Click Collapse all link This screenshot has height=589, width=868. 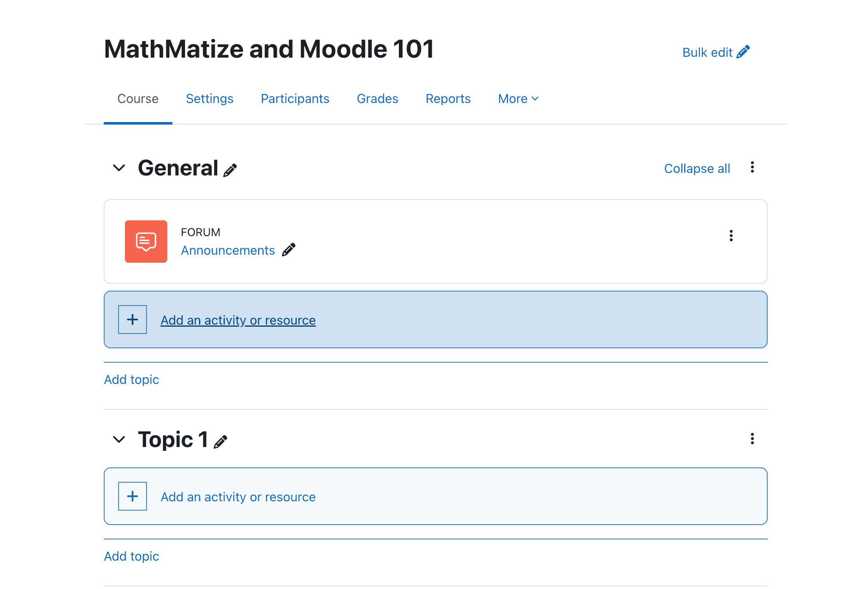click(697, 169)
